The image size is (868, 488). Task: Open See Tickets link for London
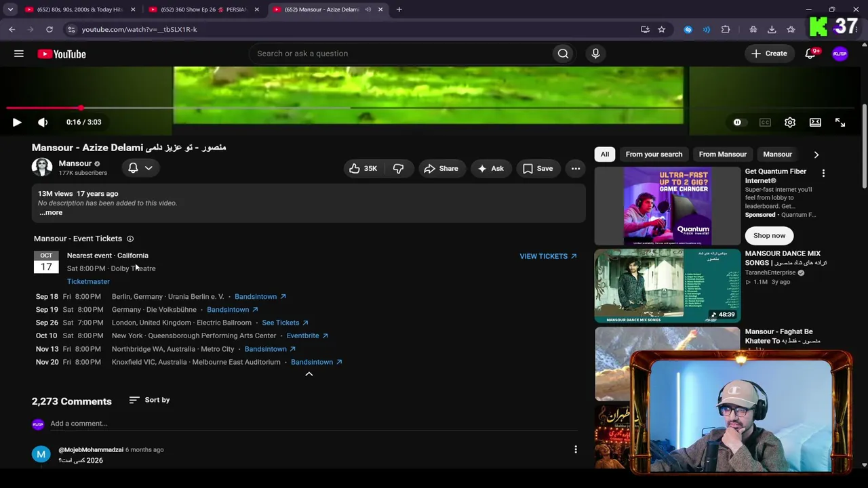285,323
